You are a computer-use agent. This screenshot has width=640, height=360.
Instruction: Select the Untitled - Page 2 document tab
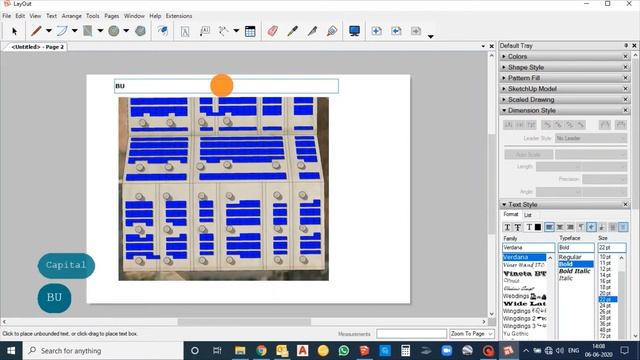37,47
